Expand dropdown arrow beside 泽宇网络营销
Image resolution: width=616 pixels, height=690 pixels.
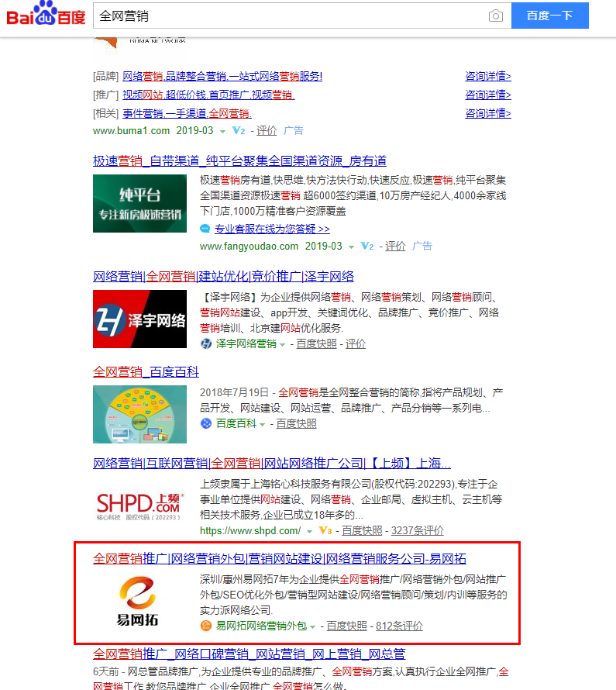coord(283,345)
